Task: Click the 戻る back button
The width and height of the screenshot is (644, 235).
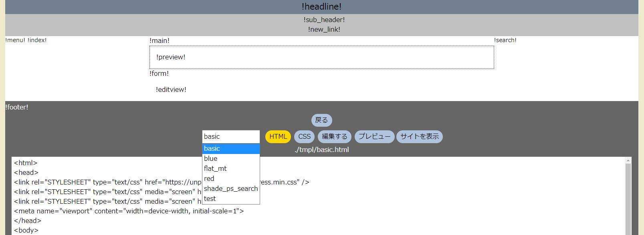Action: point(321,120)
